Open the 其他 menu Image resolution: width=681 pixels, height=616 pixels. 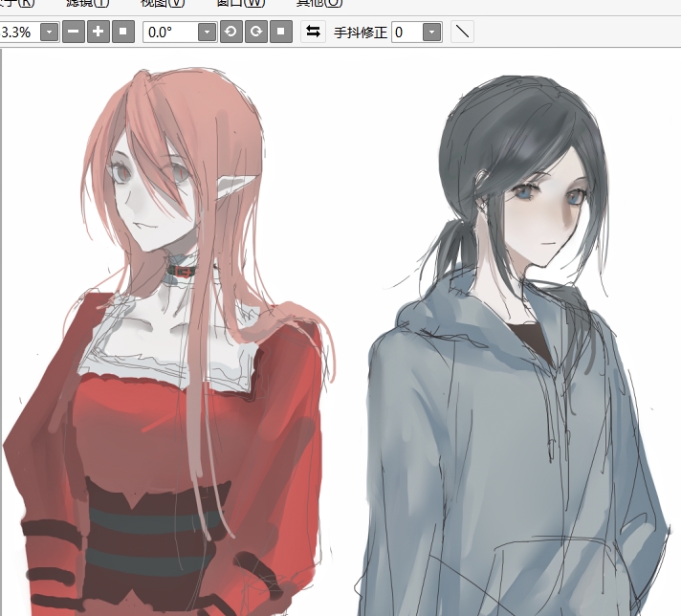click(319, 3)
